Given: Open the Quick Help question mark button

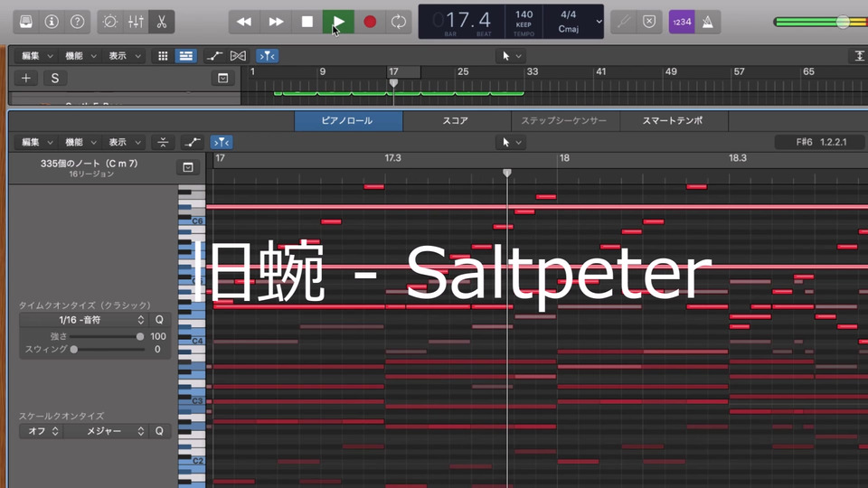Looking at the screenshot, I should 78,21.
